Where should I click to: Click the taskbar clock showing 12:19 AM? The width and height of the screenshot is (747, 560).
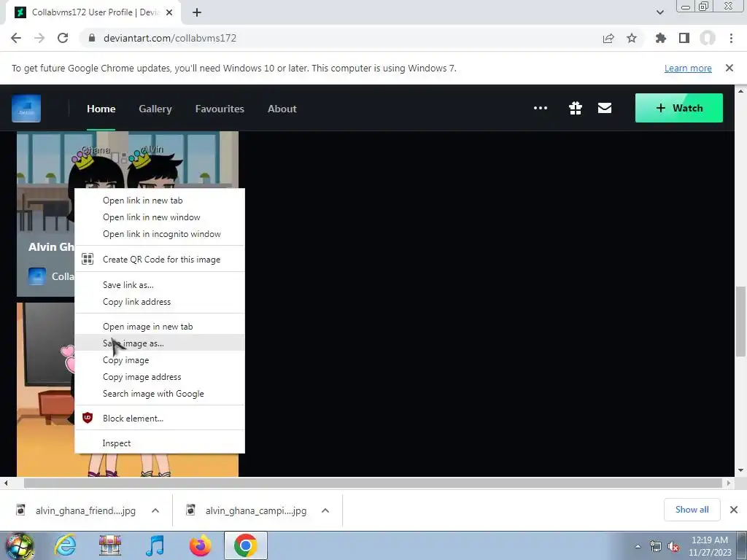click(x=710, y=546)
